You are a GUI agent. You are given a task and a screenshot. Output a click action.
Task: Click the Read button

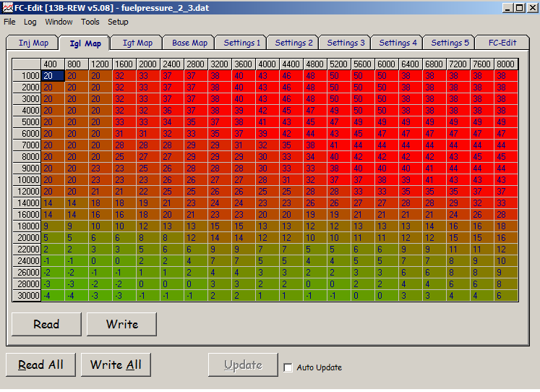tap(46, 324)
